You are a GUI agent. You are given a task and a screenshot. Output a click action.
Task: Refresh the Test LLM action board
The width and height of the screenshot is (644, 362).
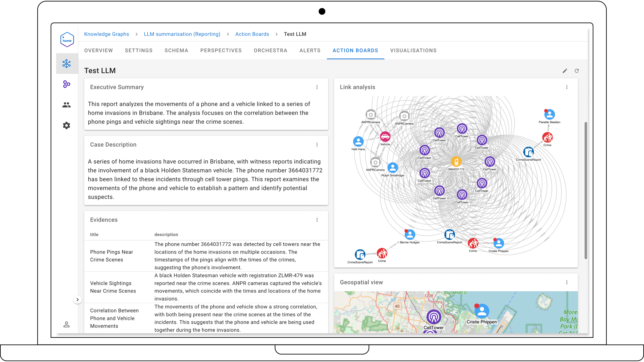pos(577,71)
